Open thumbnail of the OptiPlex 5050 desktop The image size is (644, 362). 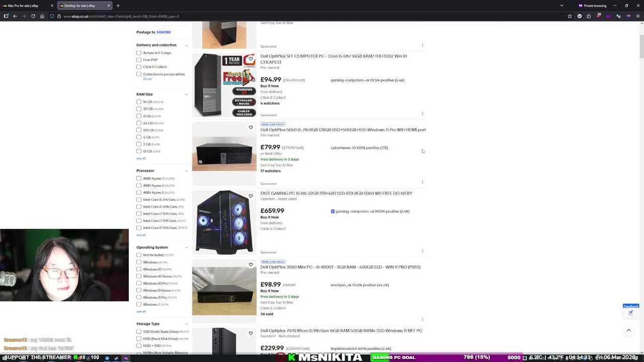pyautogui.click(x=224, y=153)
